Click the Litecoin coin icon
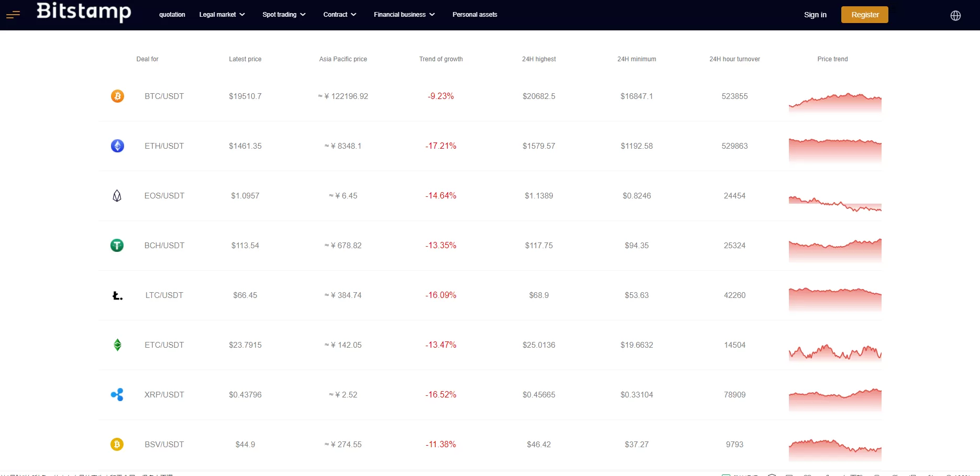This screenshot has width=980, height=476. (x=117, y=295)
